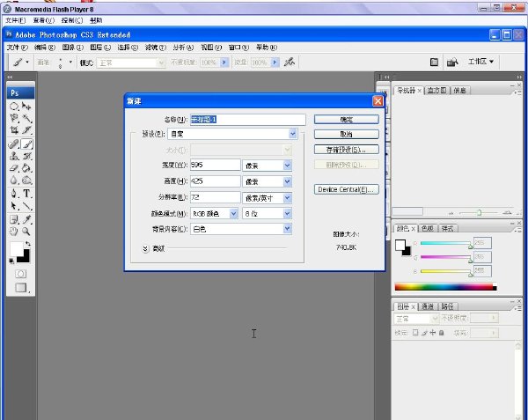This screenshot has width=528, height=420.
Task: Select the Eyedropper tool
Action: pos(26,219)
